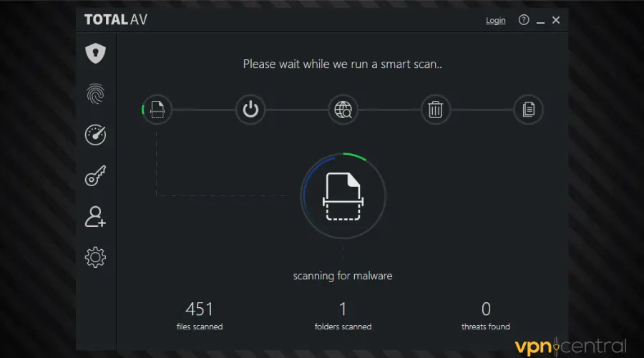The image size is (644, 358).
Task: Open the speedometer system tune-up section
Action: pyautogui.click(x=95, y=135)
